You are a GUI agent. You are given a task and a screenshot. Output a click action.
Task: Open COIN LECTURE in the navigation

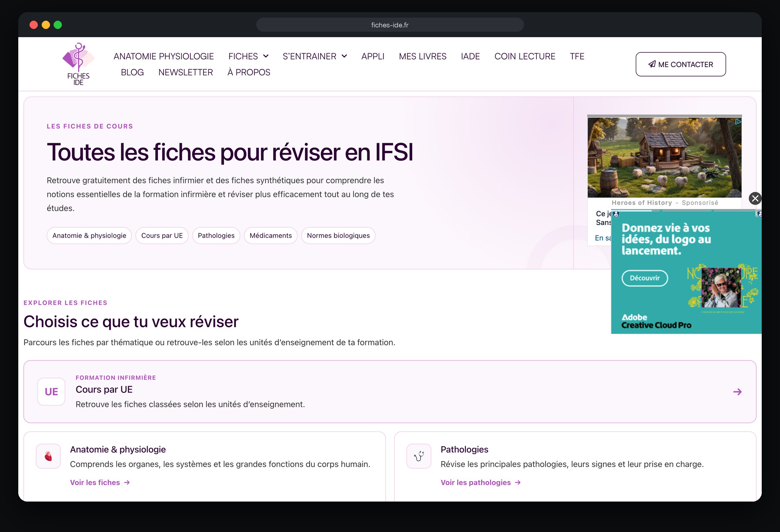525,56
